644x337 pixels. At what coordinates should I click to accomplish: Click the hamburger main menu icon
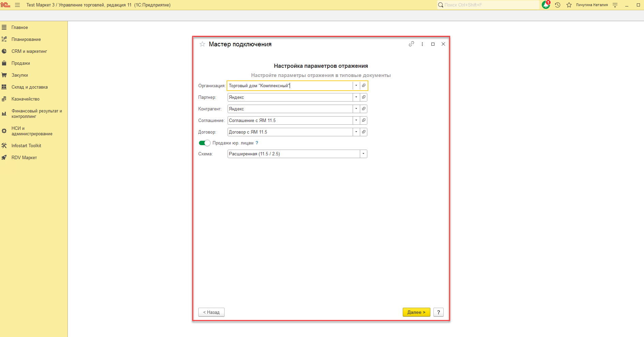pos(18,5)
